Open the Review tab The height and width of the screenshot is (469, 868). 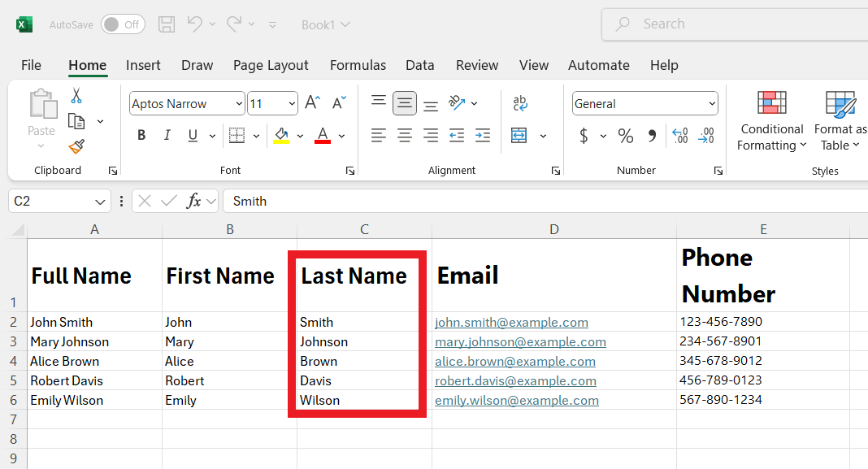476,65
